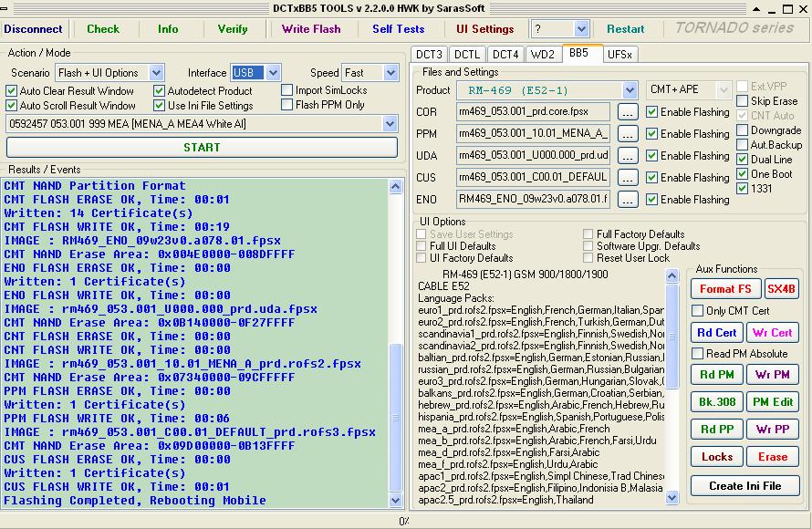The image size is (812, 529).
Task: Click the SX4B button
Action: 782,289
